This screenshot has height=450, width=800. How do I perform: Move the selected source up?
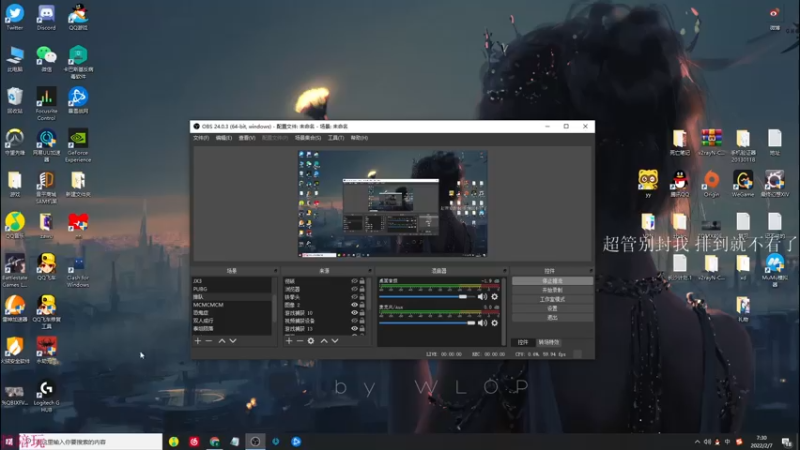coord(324,341)
